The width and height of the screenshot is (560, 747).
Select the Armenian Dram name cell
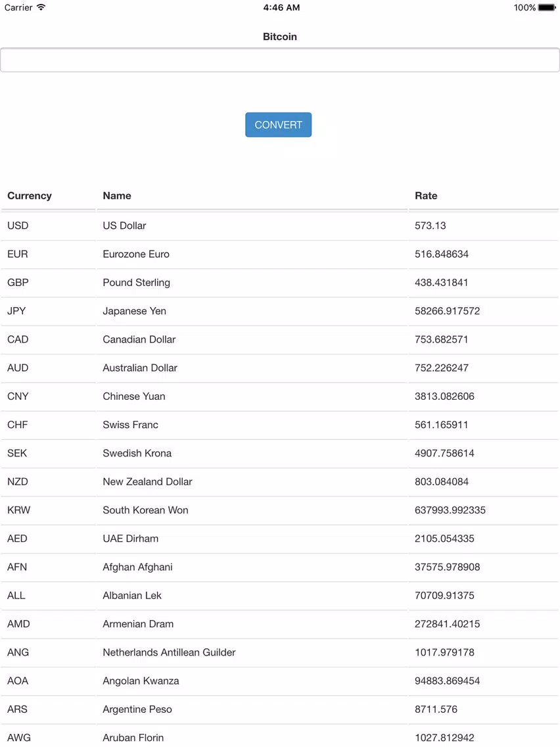(138, 624)
